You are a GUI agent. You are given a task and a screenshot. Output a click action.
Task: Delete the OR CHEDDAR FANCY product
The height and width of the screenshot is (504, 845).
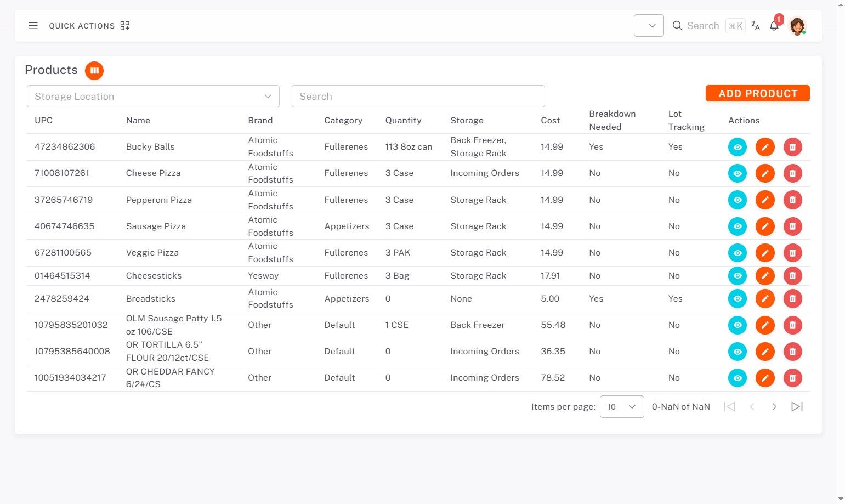tap(792, 378)
